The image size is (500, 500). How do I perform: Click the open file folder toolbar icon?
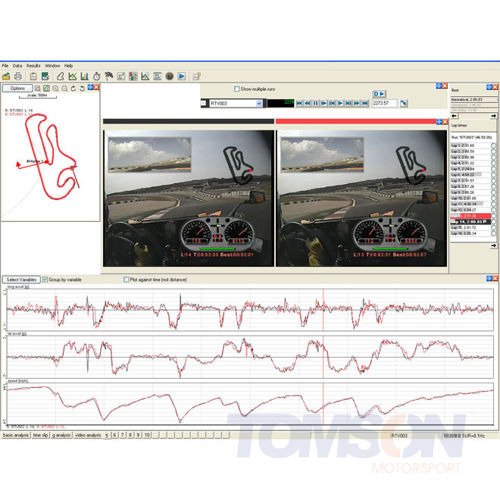(x=6, y=76)
